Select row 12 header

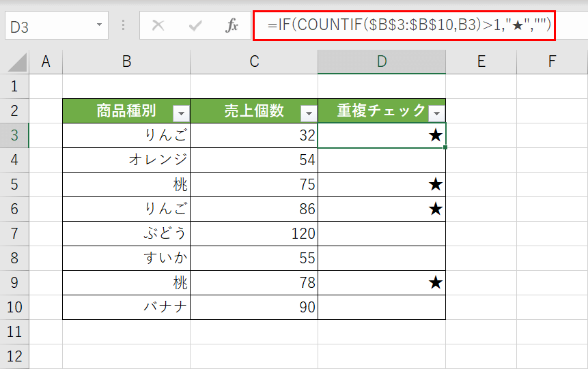[14, 356]
